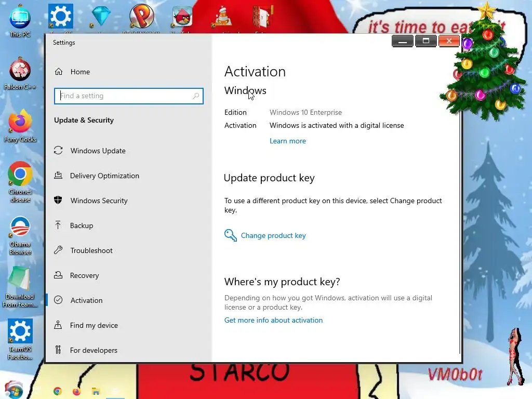Click the Troubleshoot wrench icon

click(x=58, y=250)
